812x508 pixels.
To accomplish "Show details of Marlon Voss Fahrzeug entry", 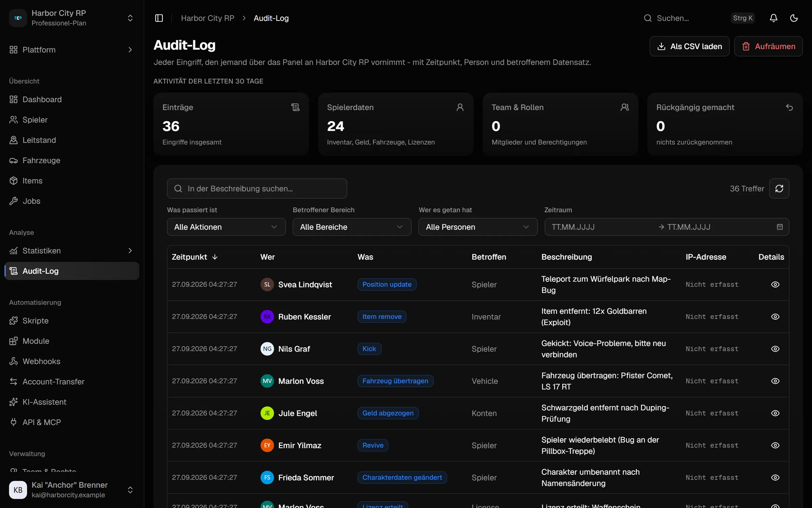I will 775,381.
